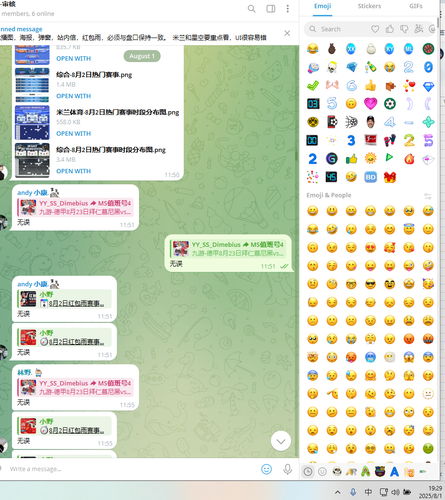Toggle the right sidebar panel icon

tap(271, 9)
